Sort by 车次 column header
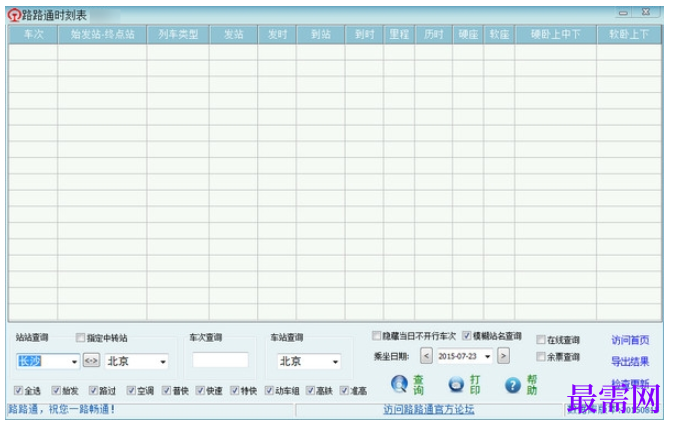 pos(33,34)
